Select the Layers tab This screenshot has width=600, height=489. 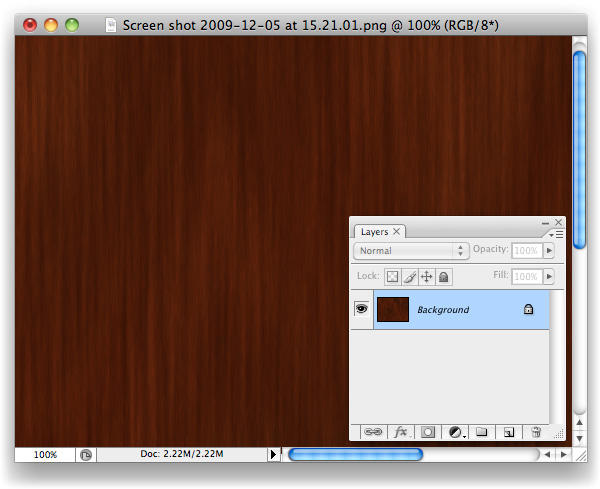[x=374, y=232]
